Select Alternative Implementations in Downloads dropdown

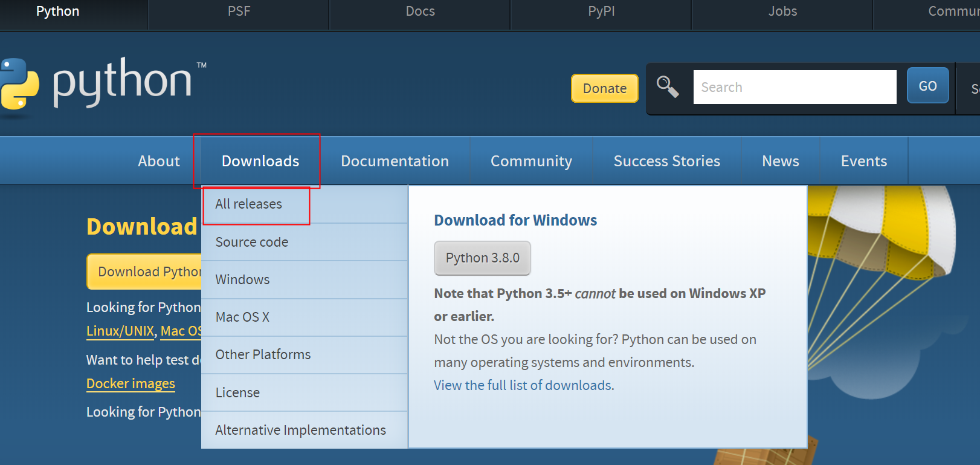305,430
